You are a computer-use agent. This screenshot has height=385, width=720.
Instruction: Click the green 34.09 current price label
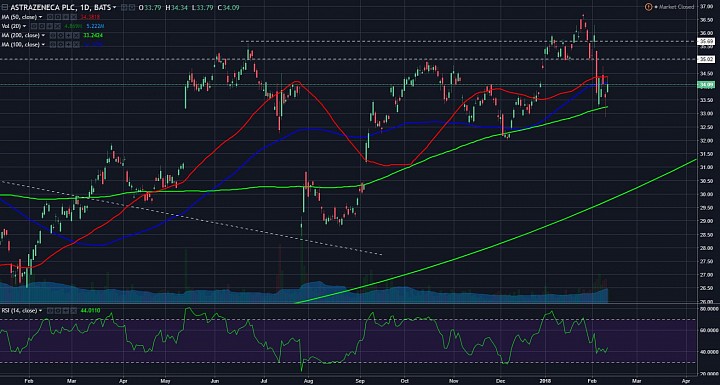706,85
